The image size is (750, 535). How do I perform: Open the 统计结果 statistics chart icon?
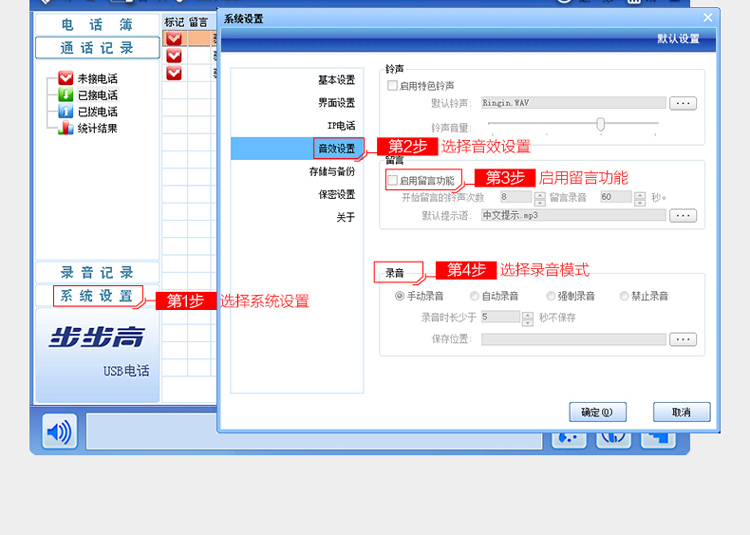point(66,127)
